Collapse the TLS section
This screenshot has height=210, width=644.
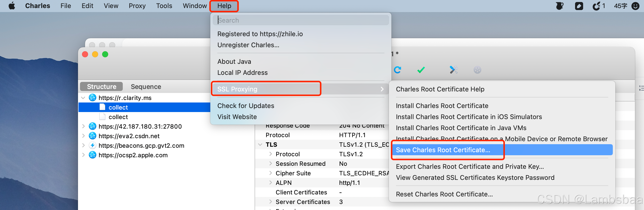[x=260, y=144]
